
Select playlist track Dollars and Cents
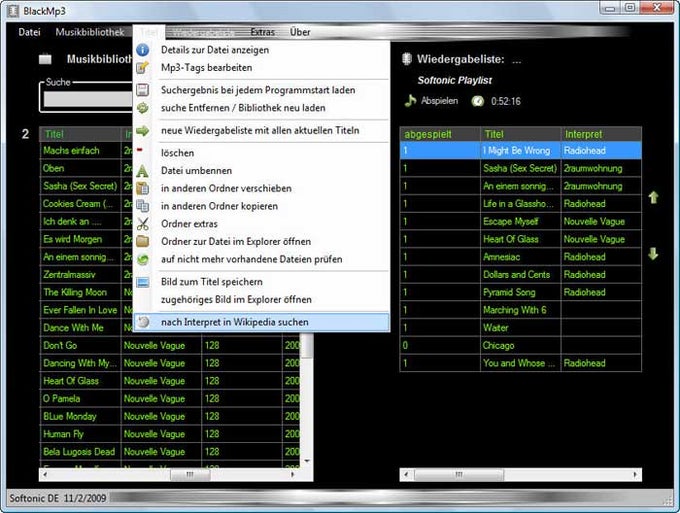pyautogui.click(x=520, y=274)
